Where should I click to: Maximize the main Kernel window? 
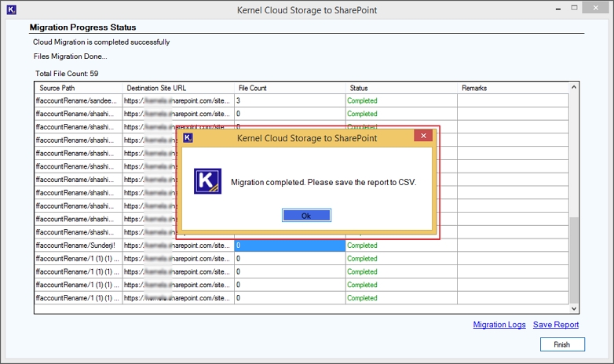pyautogui.click(x=574, y=8)
